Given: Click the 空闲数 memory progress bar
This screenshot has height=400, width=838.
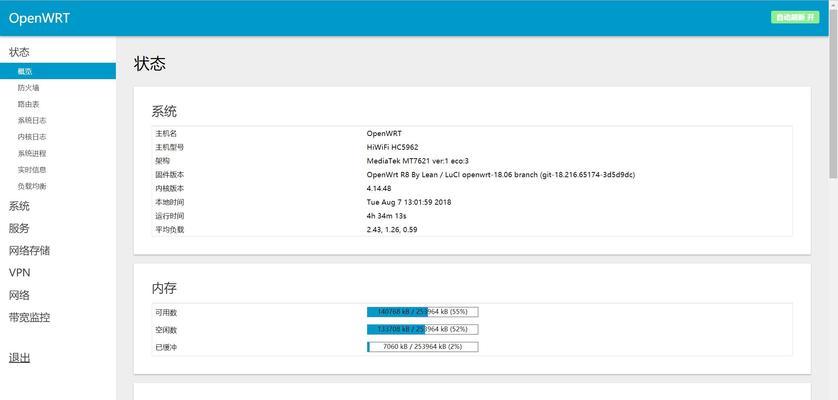Looking at the screenshot, I should pos(422,329).
